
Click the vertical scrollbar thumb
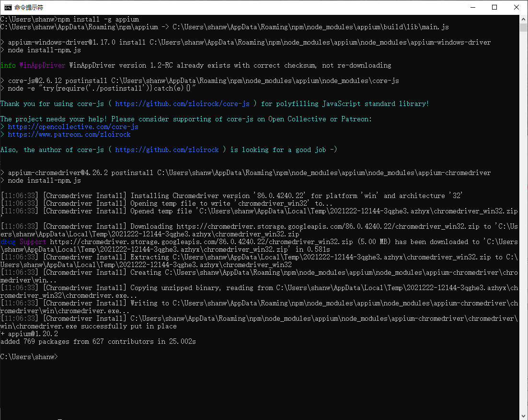click(x=523, y=28)
